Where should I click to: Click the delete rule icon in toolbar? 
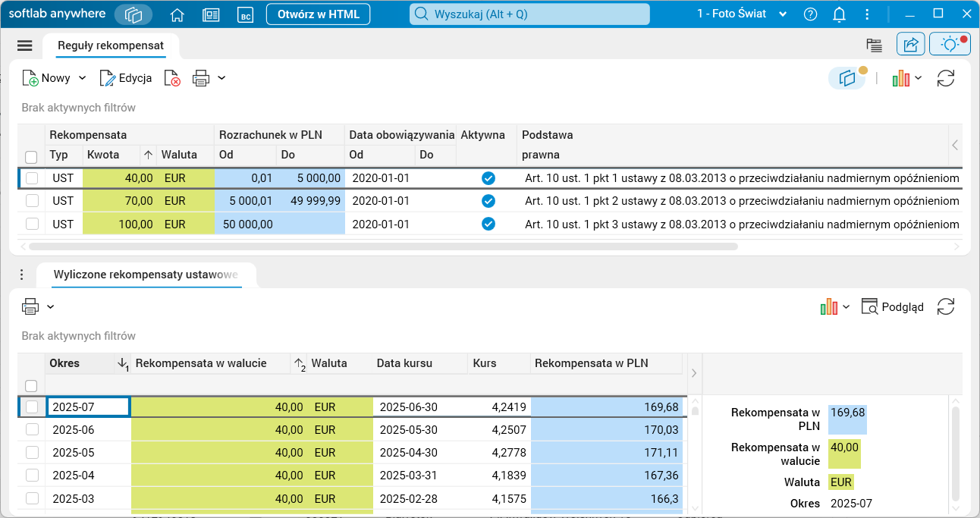172,78
